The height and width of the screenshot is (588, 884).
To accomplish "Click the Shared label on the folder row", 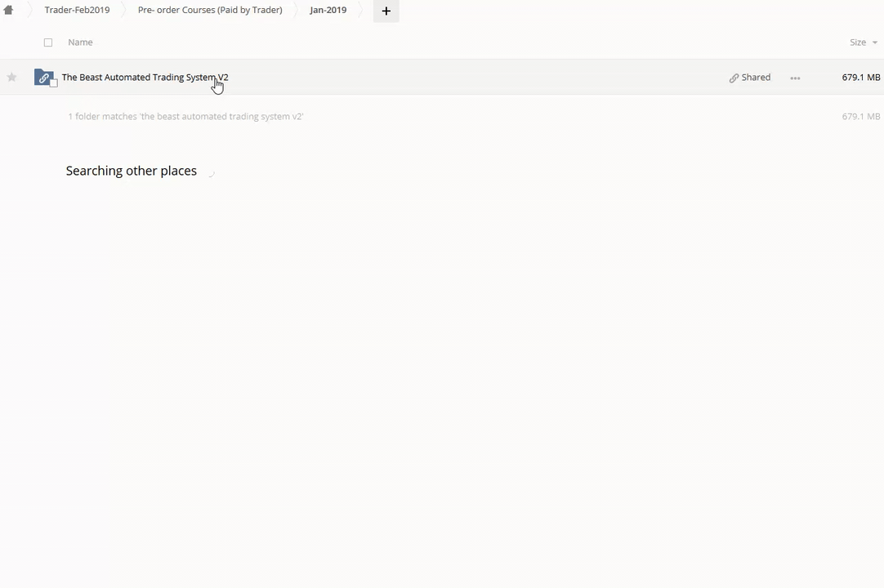I will point(756,78).
